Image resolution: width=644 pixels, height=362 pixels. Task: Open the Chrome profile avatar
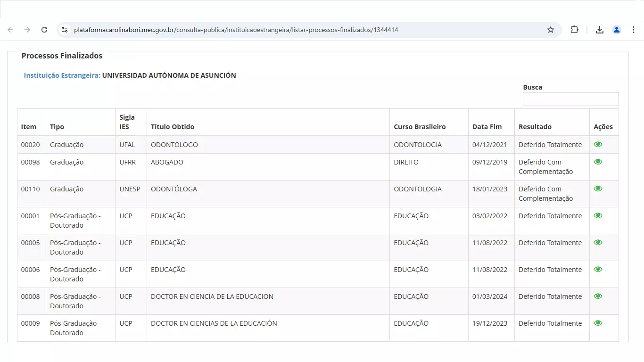pyautogui.click(x=616, y=30)
